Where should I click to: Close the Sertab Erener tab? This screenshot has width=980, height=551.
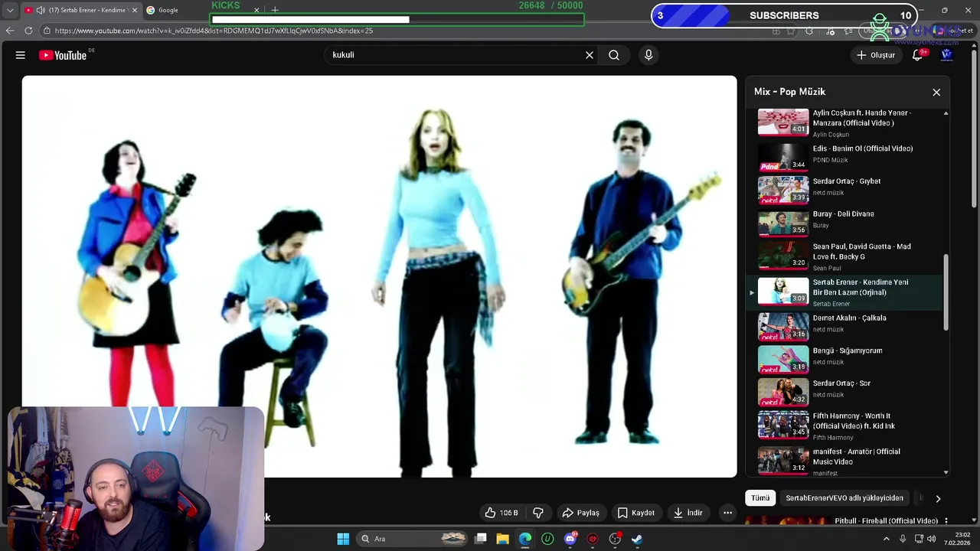[x=134, y=10]
